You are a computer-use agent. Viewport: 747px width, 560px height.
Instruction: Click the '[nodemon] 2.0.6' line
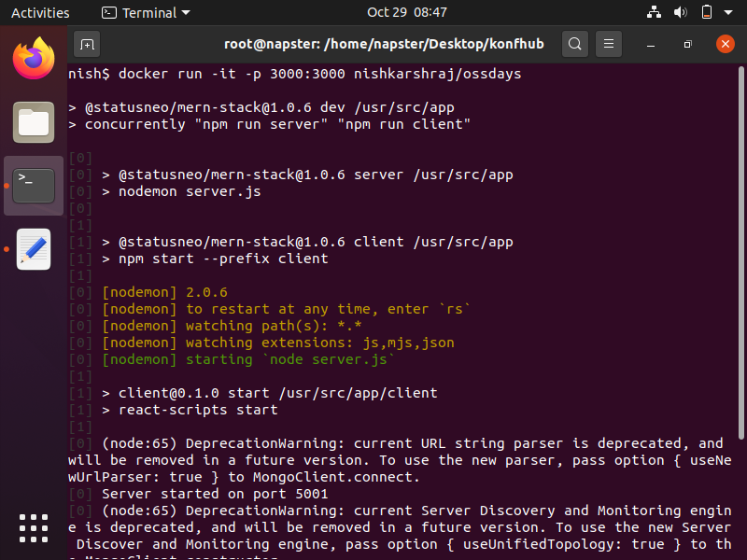[165, 292]
